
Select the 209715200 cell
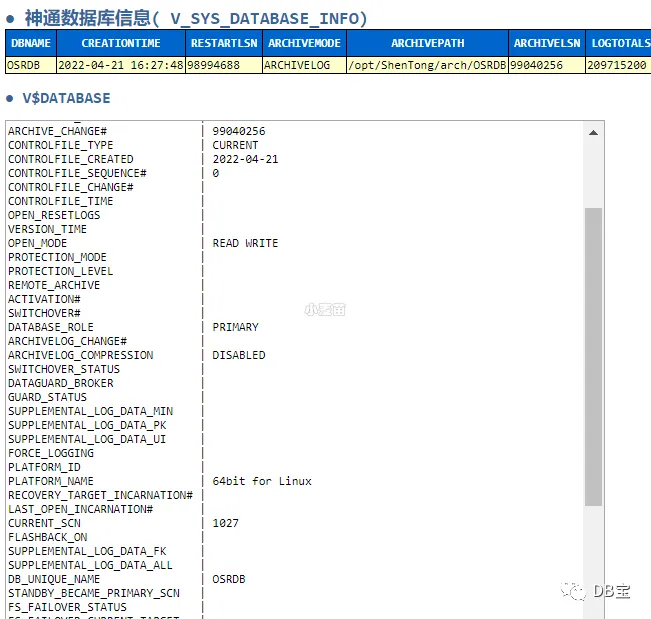pos(619,65)
